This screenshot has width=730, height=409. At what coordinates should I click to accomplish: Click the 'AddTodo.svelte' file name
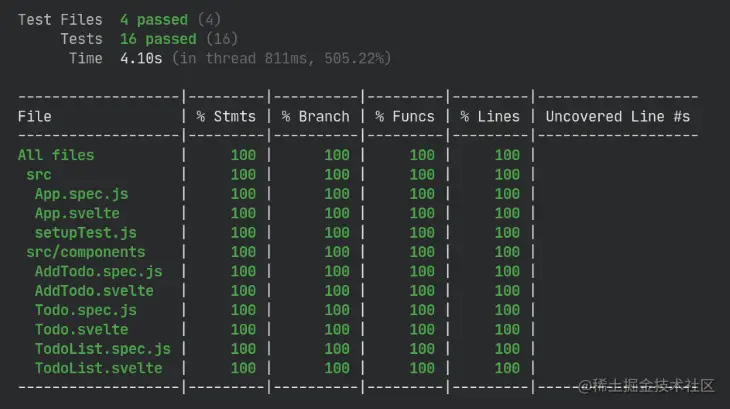95,291
